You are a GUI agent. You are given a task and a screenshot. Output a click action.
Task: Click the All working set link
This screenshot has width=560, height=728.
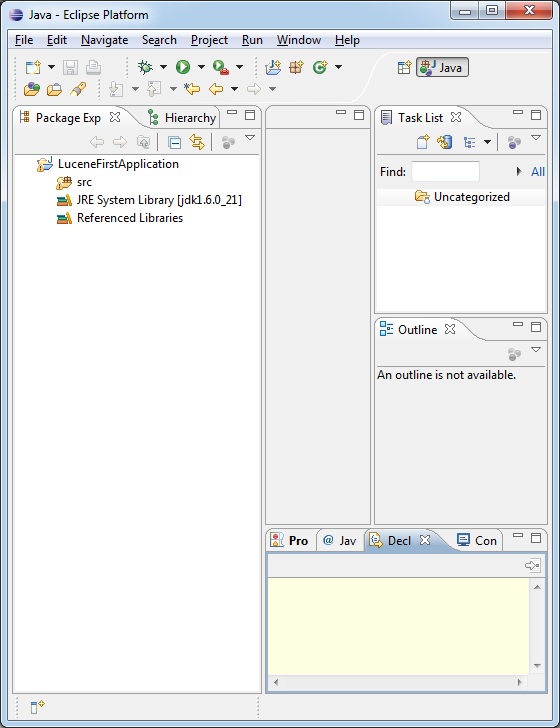(x=538, y=172)
